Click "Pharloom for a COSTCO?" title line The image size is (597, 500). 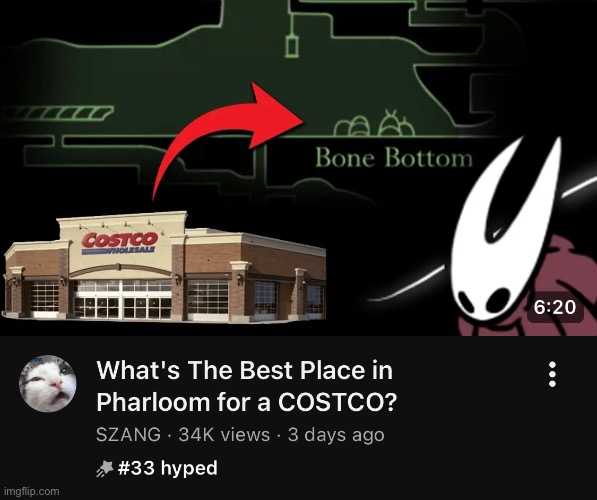(x=246, y=402)
